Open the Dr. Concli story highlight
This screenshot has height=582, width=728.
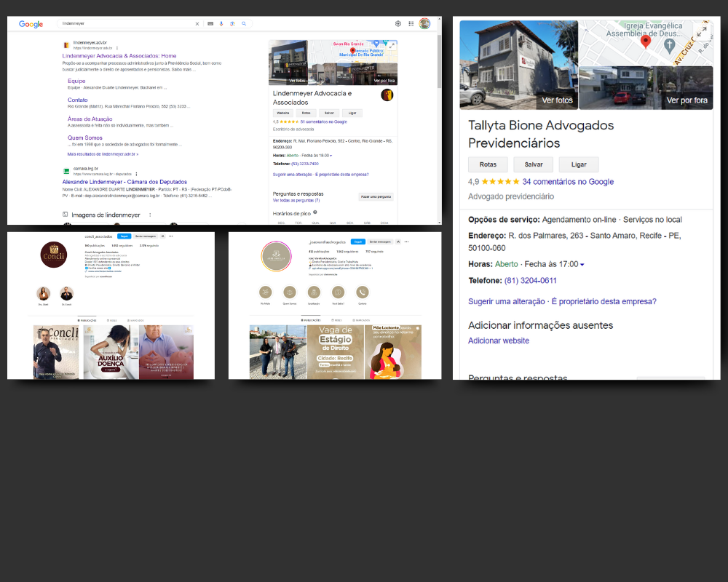tap(67, 293)
